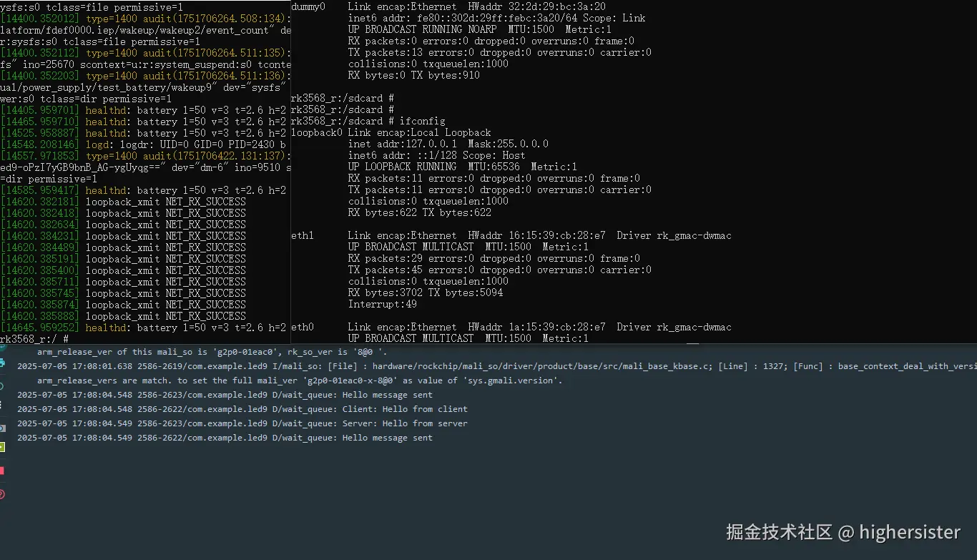This screenshot has width=977, height=560.
Task: Click logcat line 'arm_release_vers are match'
Action: (x=300, y=380)
